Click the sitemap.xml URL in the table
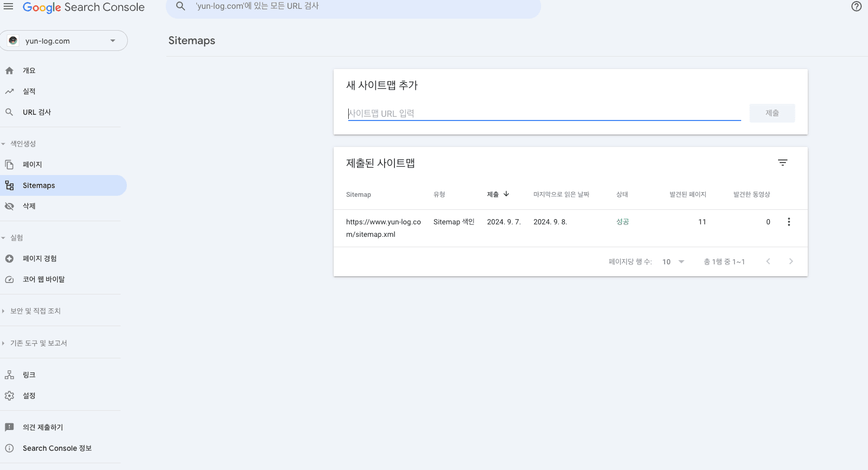This screenshot has width=868, height=470. tap(384, 228)
